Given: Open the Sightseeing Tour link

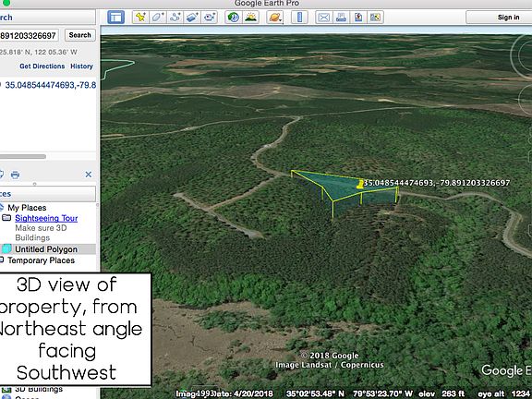Looking at the screenshot, I should point(46,218).
